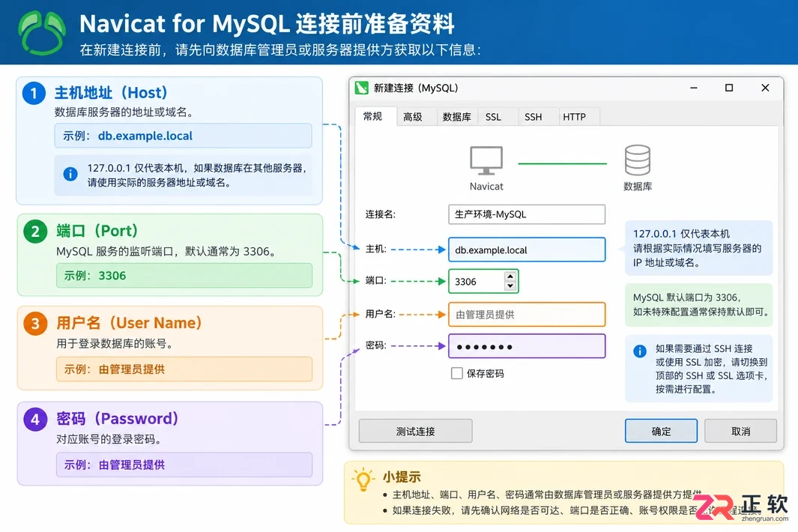Click the 数据库 cylinder icon
This screenshot has width=798, height=532.
point(638,160)
